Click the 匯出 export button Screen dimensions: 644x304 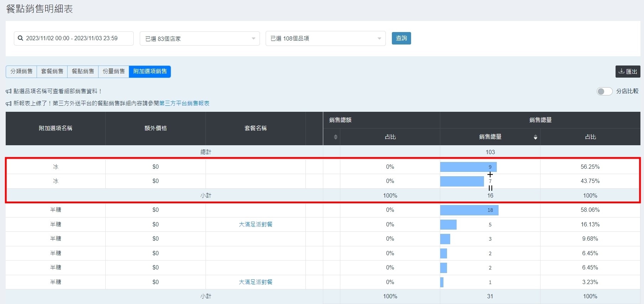tap(628, 72)
